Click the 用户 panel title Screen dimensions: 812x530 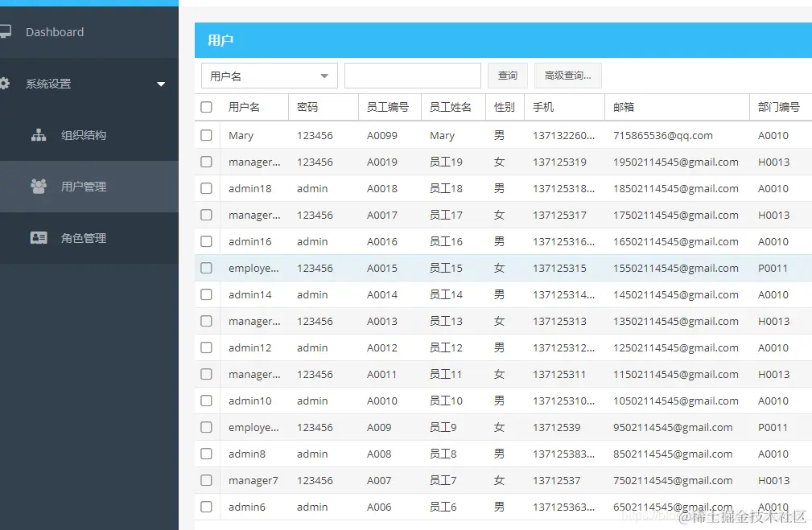221,40
